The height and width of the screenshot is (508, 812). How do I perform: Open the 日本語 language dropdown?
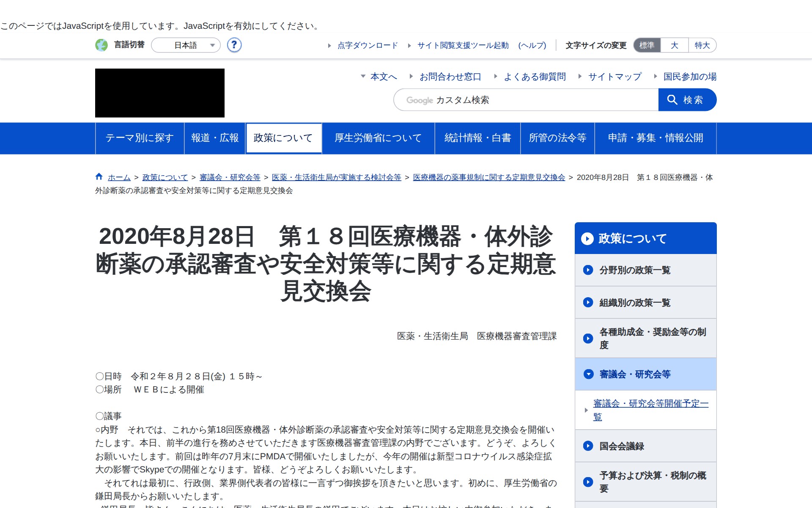point(186,45)
